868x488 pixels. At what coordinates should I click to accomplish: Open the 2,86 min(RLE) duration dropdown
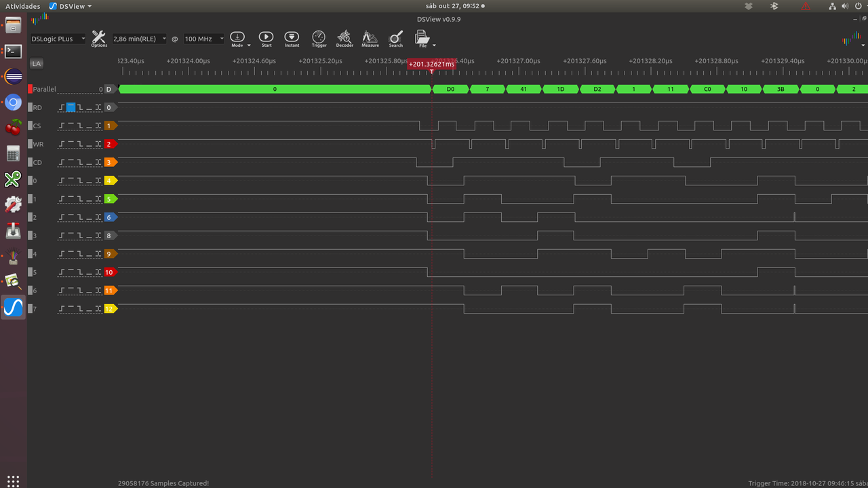(x=139, y=39)
